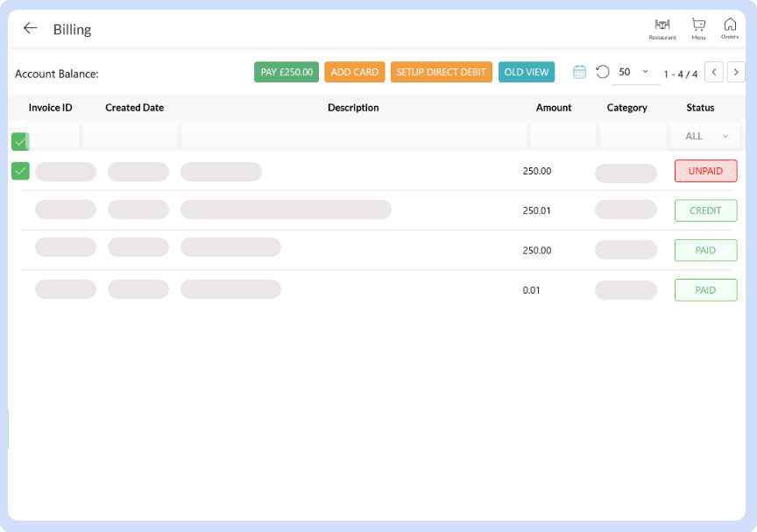The height and width of the screenshot is (532, 757).
Task: Click the Description filter input field
Action: [x=354, y=136]
